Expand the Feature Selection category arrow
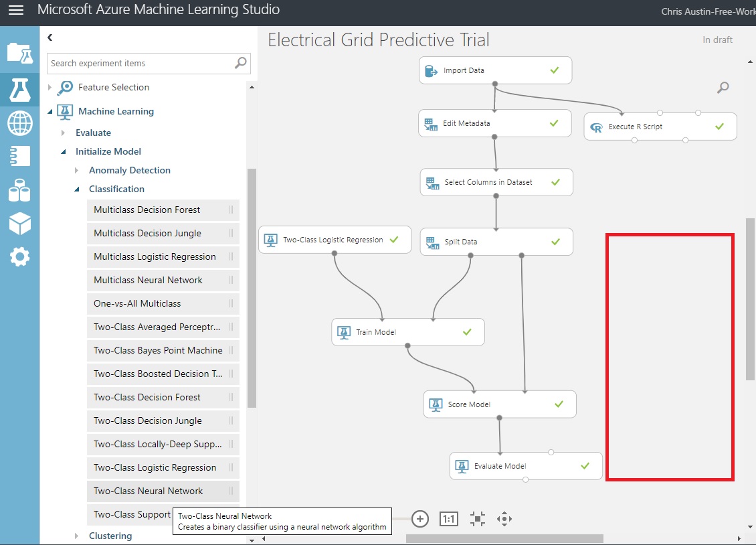The width and height of the screenshot is (756, 545). click(x=50, y=87)
